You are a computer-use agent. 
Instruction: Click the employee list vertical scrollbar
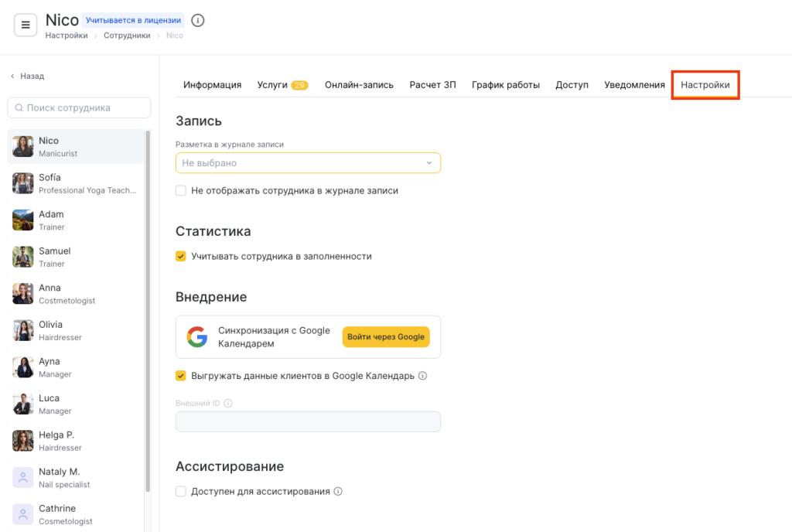coord(148,309)
